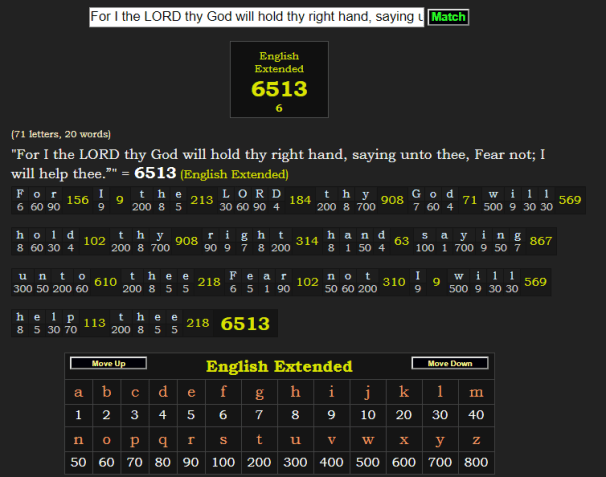The height and width of the screenshot is (477, 606).
Task: Click letter "a" in the cipher chart
Action: pyautogui.click(x=79, y=391)
